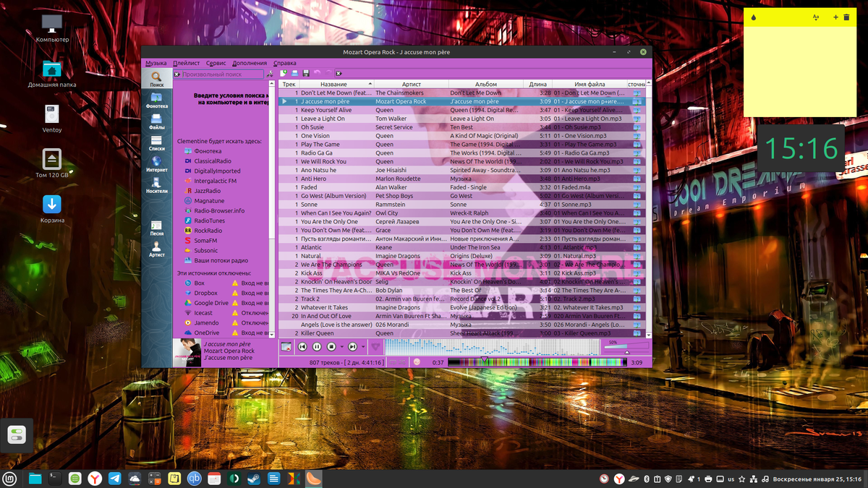This screenshot has width=868, height=488.
Task: Click the album cover thumbnail
Action: click(x=187, y=352)
